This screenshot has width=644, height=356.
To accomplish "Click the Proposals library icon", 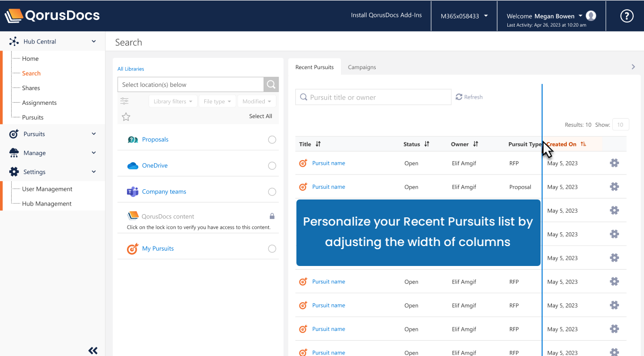I will (133, 140).
